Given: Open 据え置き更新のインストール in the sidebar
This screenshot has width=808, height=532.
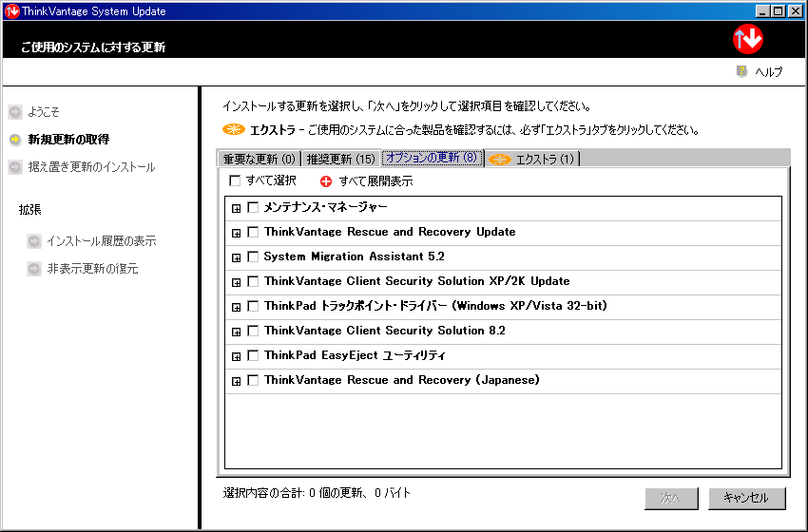Looking at the screenshot, I should coord(91,167).
